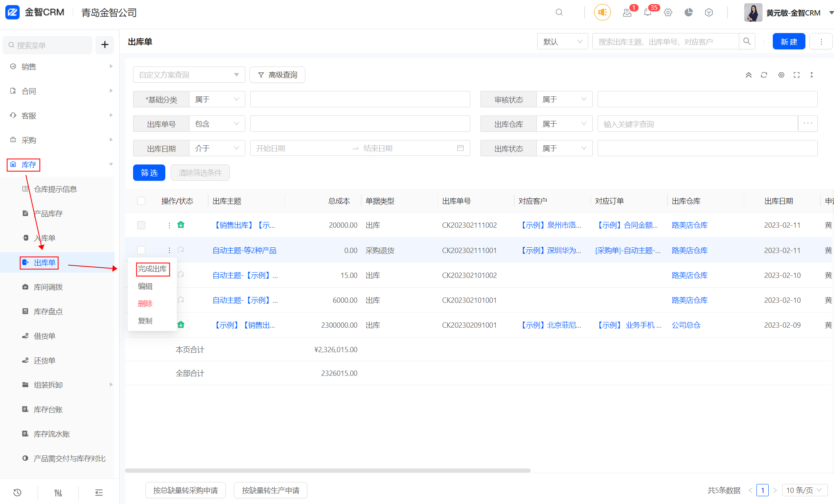
Task: Select 完成出库 from the context menu
Action: click(152, 269)
